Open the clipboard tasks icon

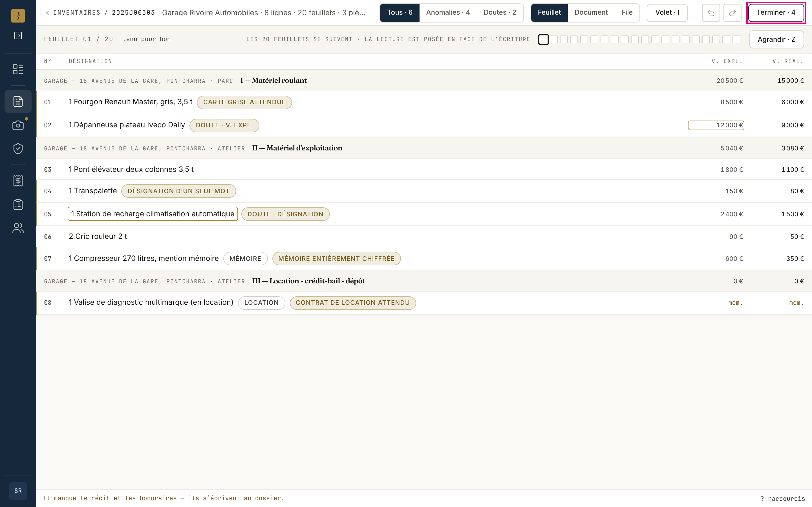click(18, 204)
